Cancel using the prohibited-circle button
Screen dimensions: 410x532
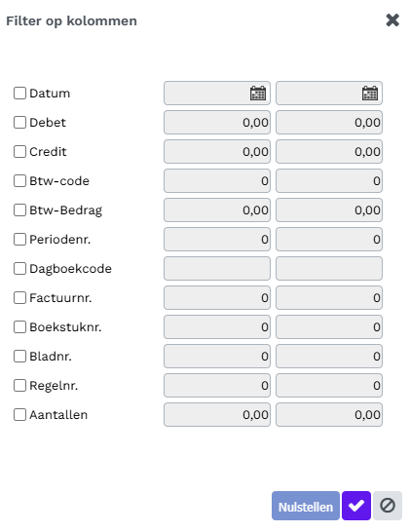click(x=388, y=506)
